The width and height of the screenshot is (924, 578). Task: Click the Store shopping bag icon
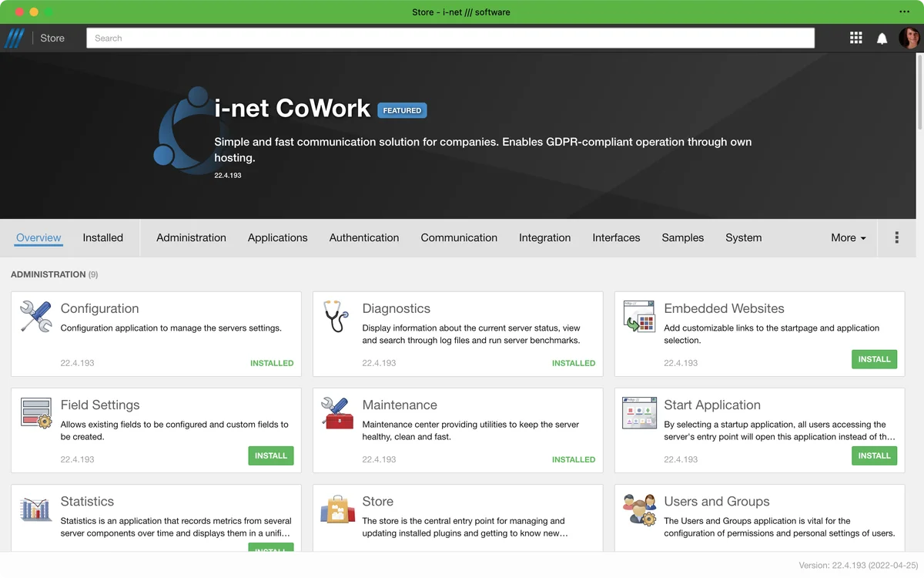[x=336, y=509]
